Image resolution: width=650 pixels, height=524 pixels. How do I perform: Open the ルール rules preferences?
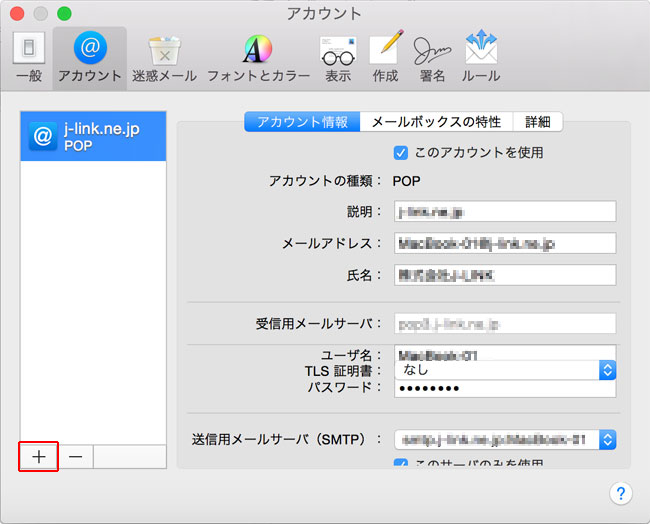481,58
